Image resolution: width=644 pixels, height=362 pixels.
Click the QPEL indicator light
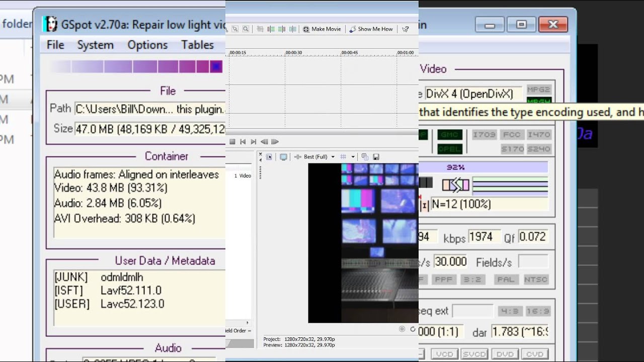(x=449, y=149)
